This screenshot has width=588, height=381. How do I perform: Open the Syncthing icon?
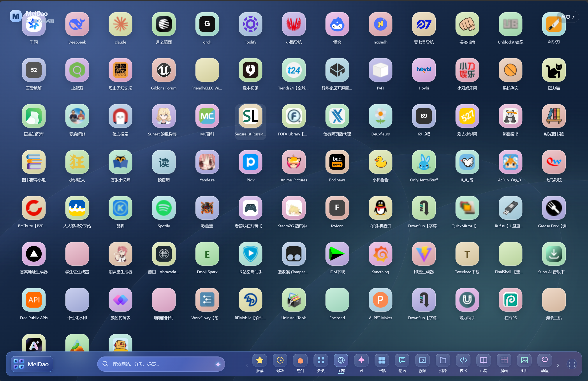(x=380, y=254)
